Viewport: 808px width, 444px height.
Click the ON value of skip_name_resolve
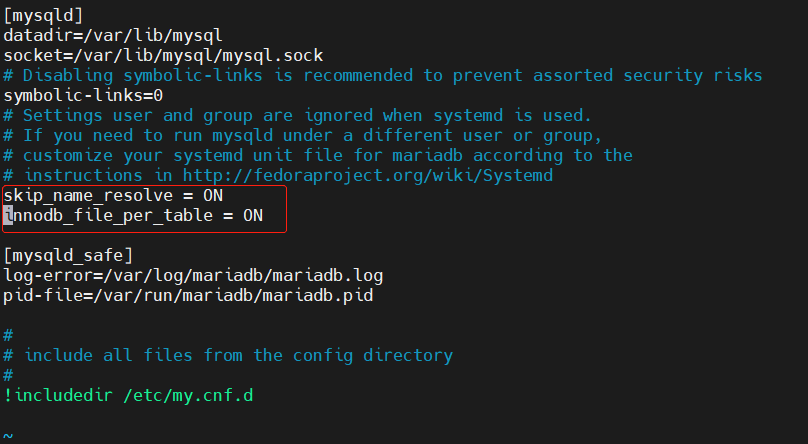[213, 196]
